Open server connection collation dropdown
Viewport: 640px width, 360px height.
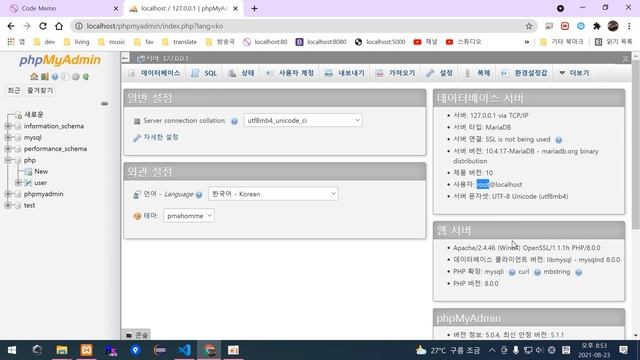(x=302, y=120)
